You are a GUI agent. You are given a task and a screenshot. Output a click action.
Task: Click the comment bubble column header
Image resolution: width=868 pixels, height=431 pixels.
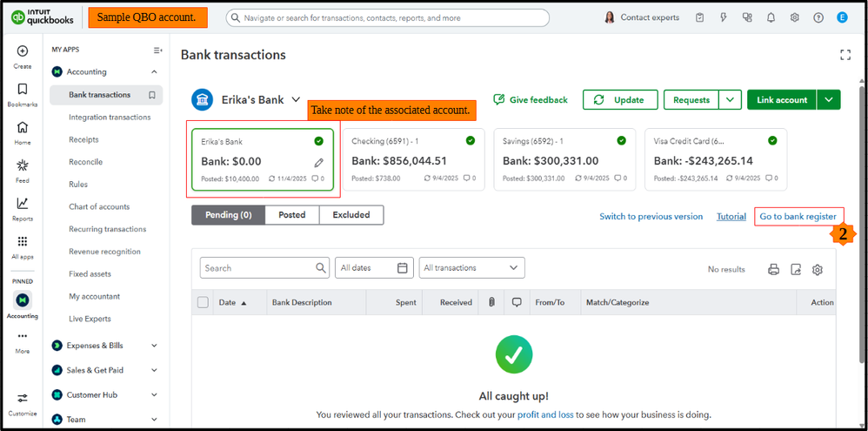coord(517,302)
